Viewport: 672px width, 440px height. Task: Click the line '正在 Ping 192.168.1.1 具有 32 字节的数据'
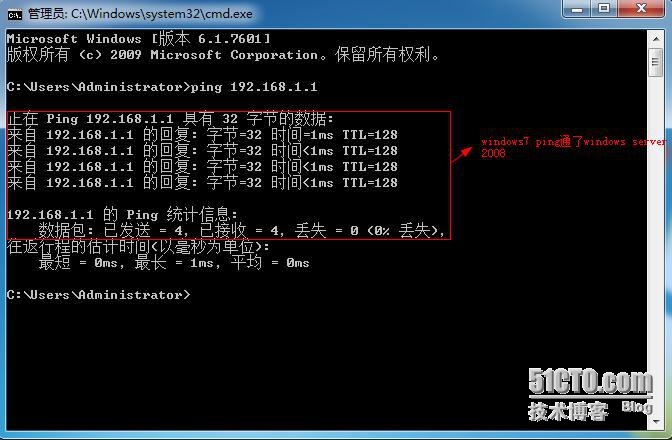tap(170, 119)
